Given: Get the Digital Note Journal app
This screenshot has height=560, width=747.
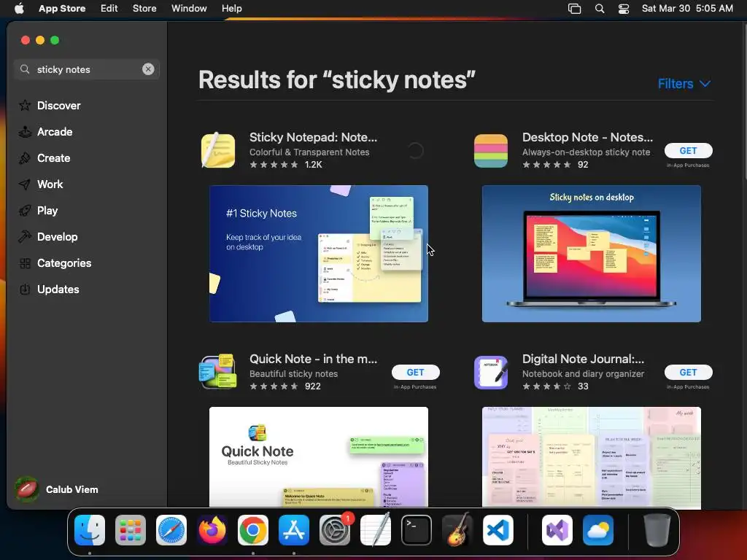Looking at the screenshot, I should (x=688, y=372).
